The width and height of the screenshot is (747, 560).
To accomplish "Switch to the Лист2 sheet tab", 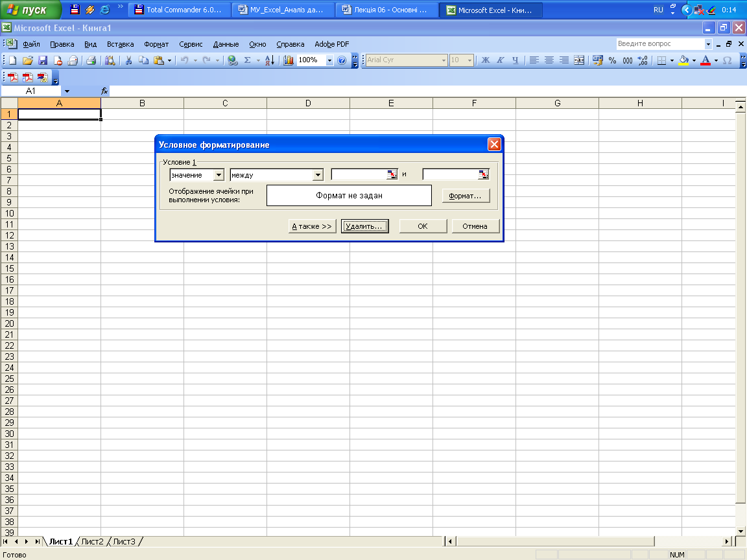I will point(92,541).
